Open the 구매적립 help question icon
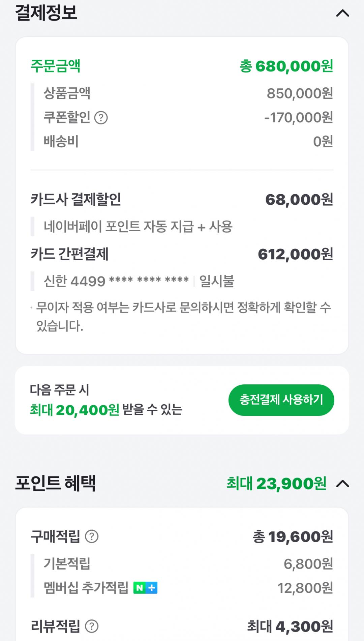 tap(91, 536)
